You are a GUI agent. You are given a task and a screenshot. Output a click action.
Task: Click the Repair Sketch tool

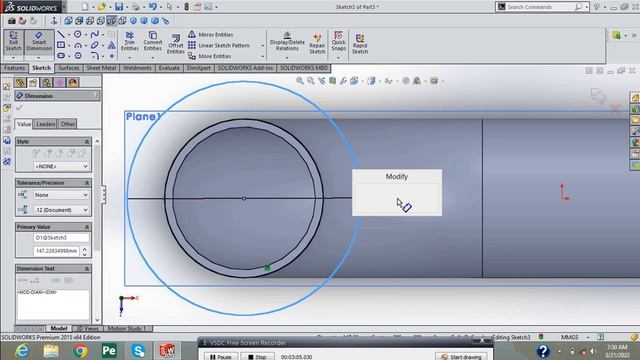[x=317, y=44]
